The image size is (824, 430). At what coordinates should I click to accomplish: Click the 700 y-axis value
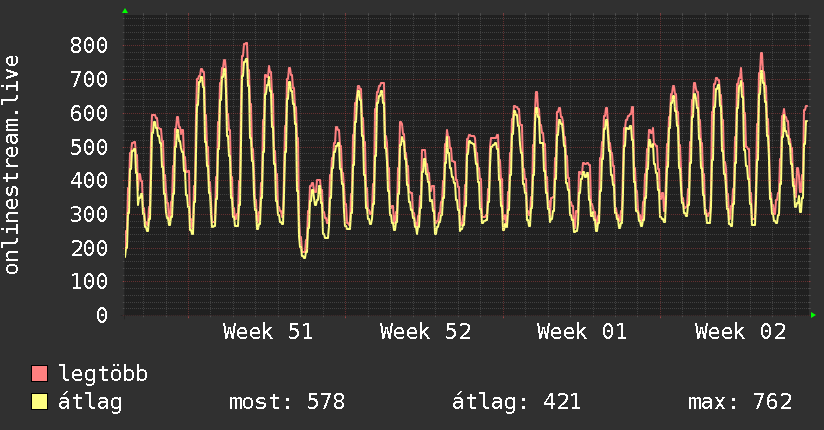(x=89, y=79)
